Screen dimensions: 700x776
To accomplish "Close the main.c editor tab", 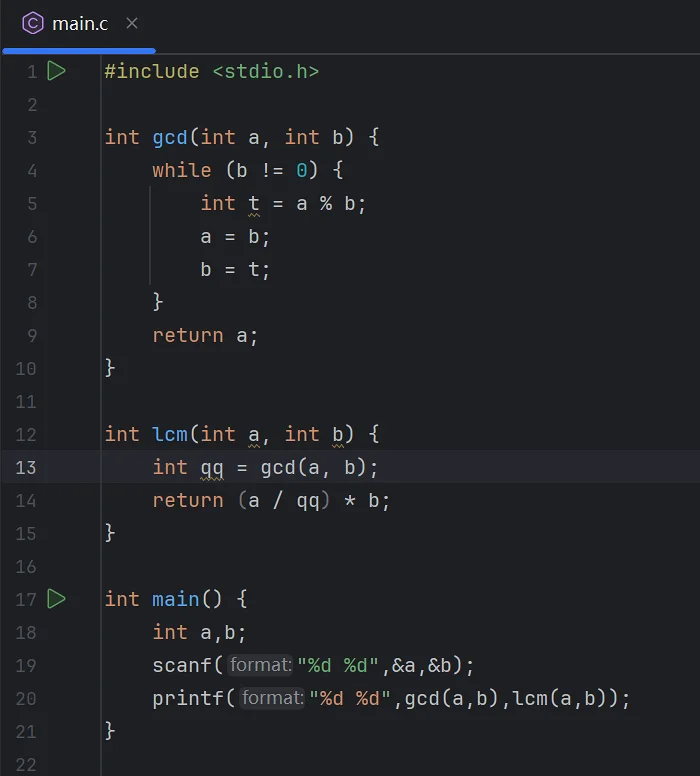I will coord(132,23).
